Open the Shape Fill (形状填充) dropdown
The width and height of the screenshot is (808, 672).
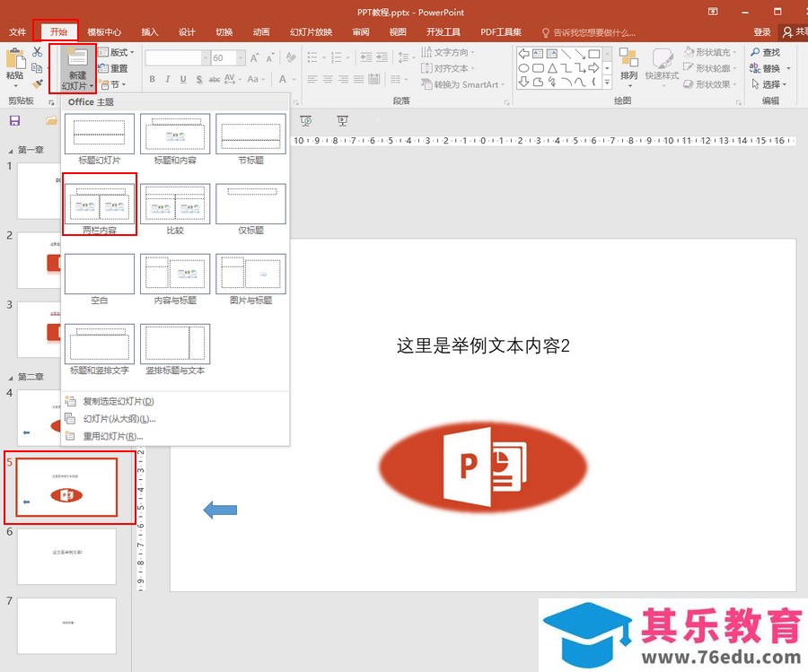point(711,52)
